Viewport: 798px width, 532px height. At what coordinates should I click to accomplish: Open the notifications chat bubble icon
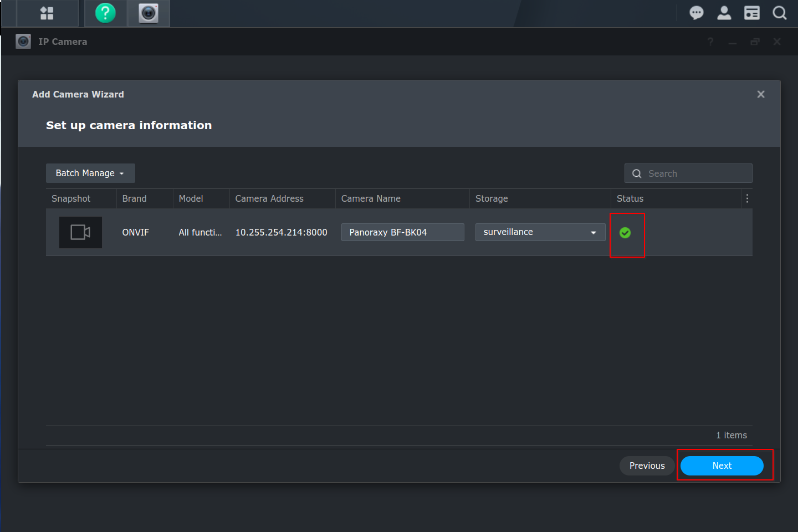coord(696,13)
